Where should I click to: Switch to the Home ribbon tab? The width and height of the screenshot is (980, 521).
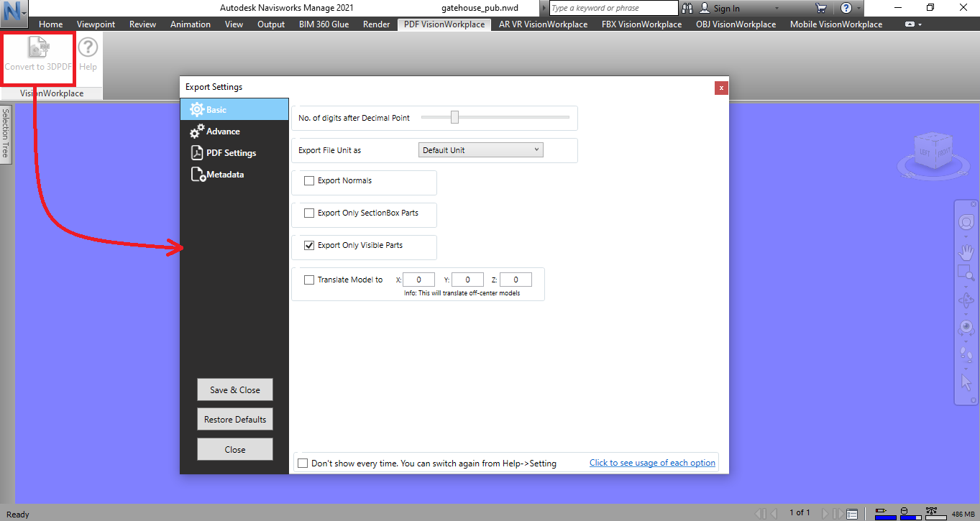tap(51, 24)
